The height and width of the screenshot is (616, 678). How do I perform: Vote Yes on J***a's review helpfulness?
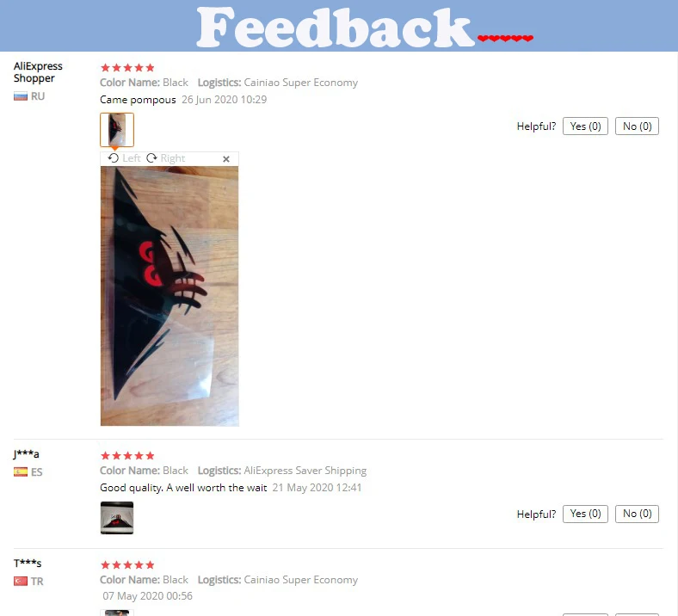(585, 514)
